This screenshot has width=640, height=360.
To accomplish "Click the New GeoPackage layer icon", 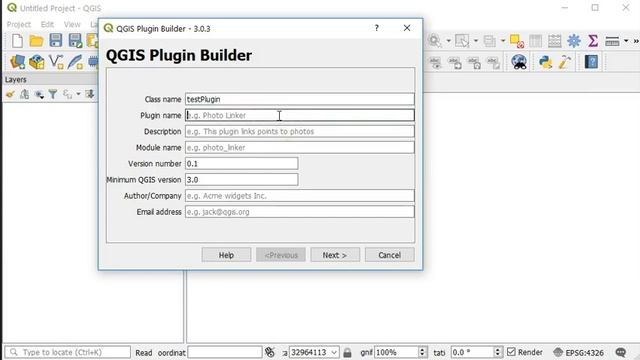I will tap(37, 62).
